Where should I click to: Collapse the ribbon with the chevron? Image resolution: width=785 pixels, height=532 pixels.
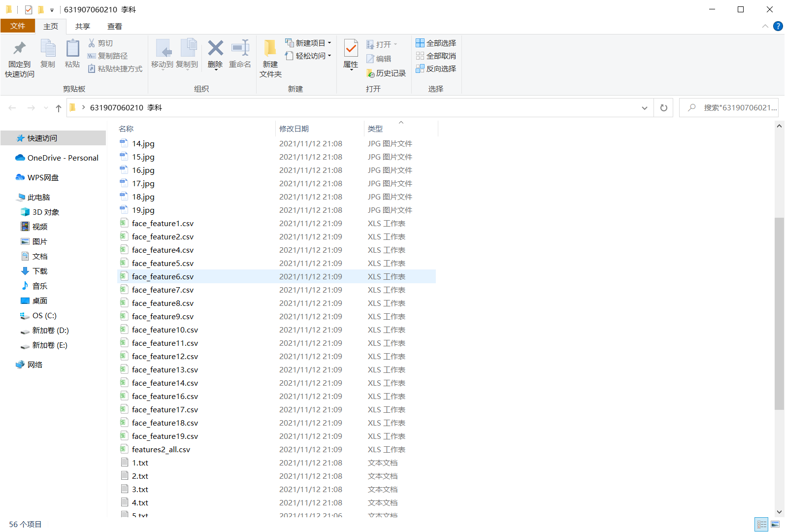click(x=765, y=26)
